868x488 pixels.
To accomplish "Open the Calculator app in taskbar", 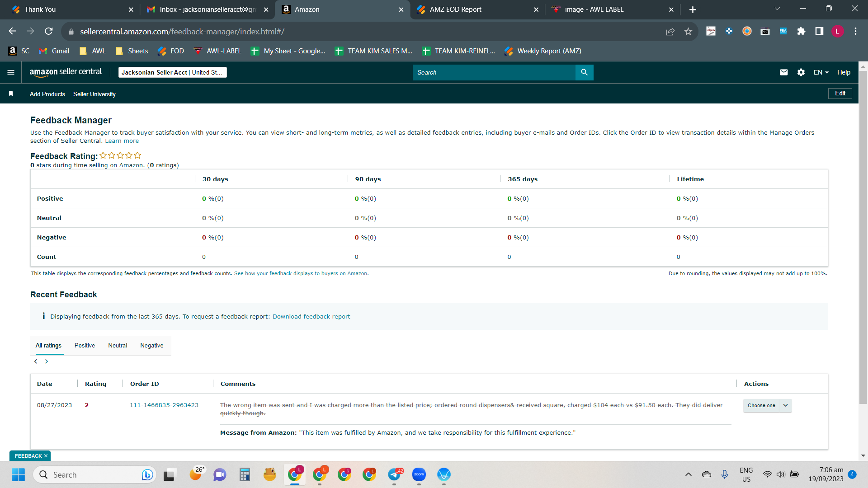I will coord(245,474).
